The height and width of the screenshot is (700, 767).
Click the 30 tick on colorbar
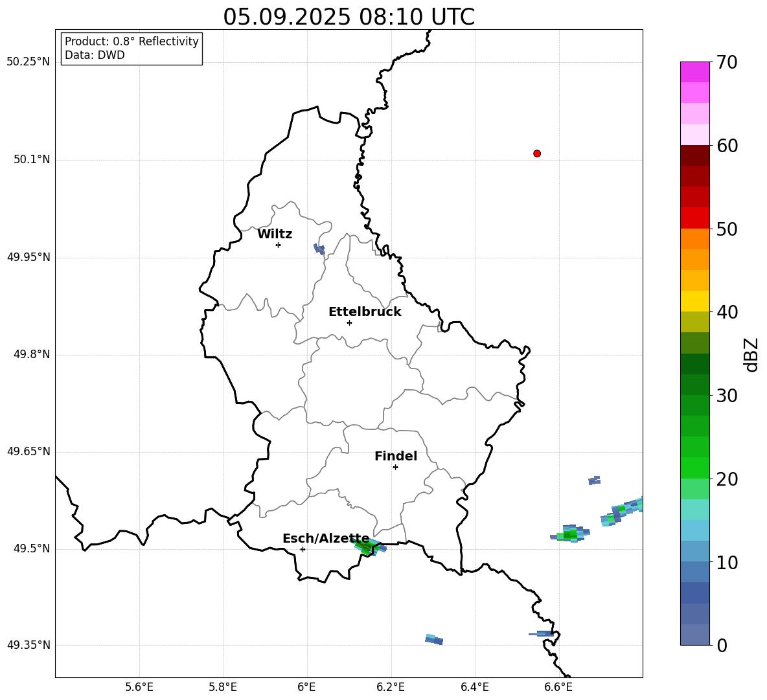point(727,396)
